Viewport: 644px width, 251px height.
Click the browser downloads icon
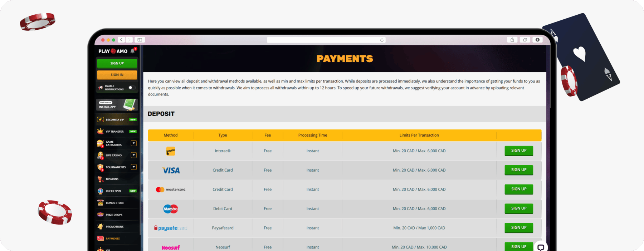tap(537, 40)
